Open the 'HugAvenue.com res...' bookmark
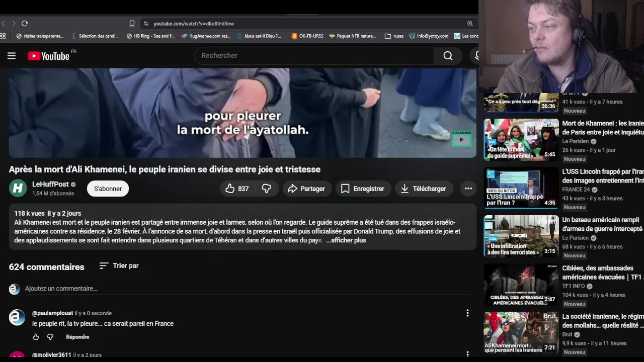 (206, 36)
